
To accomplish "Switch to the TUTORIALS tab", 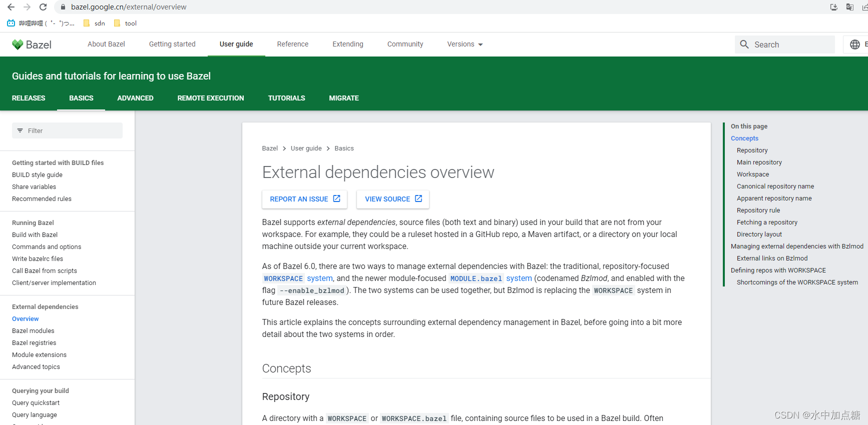I will 286,98.
